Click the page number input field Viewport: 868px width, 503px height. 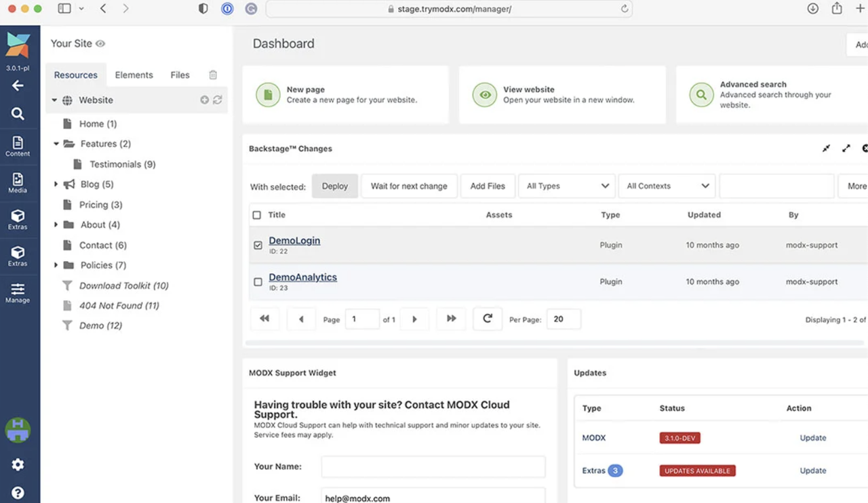click(362, 319)
